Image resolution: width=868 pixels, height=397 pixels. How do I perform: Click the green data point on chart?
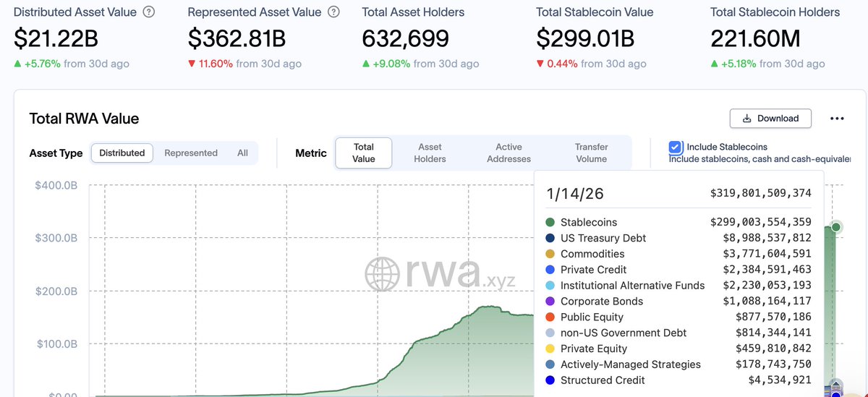pyautogui.click(x=836, y=227)
